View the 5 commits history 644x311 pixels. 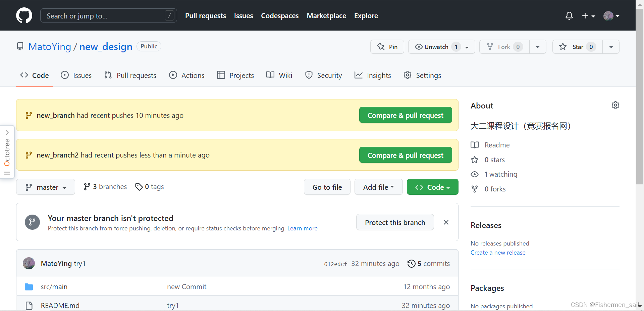click(x=429, y=264)
